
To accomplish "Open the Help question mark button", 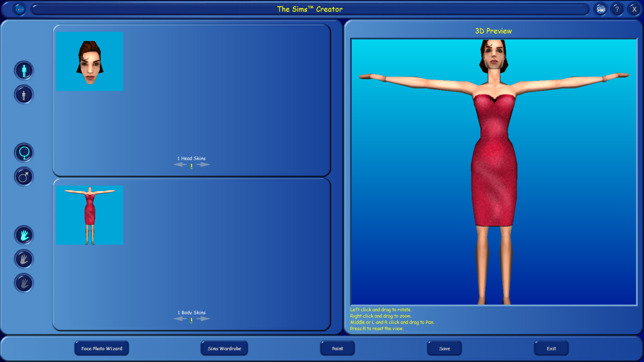I will pyautogui.click(x=617, y=9).
